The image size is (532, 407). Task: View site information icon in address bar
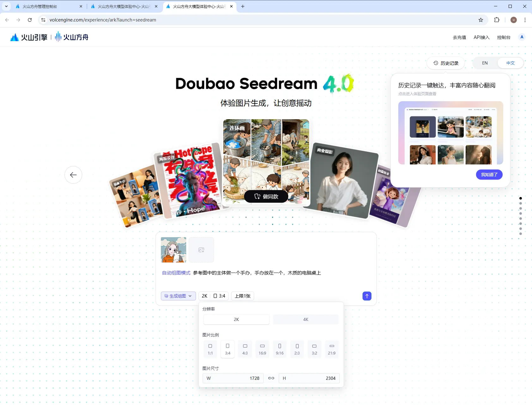[x=43, y=20]
